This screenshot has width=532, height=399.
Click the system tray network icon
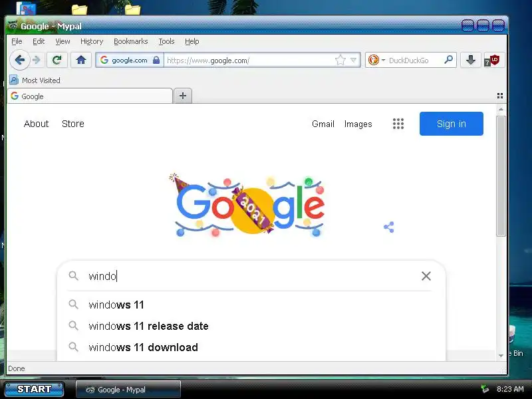click(x=485, y=389)
